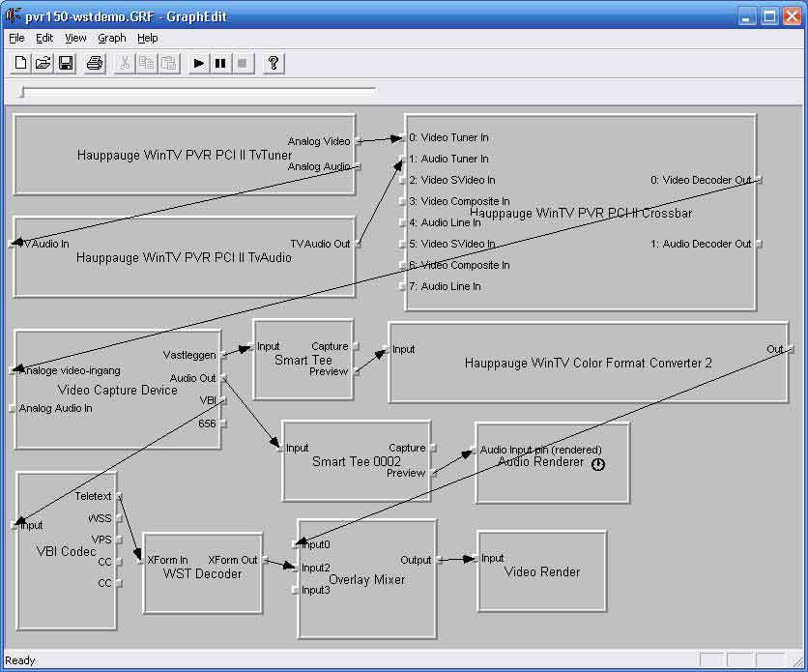Run the graph with Play button
Image resolution: width=808 pixels, height=672 pixels.
click(x=198, y=64)
